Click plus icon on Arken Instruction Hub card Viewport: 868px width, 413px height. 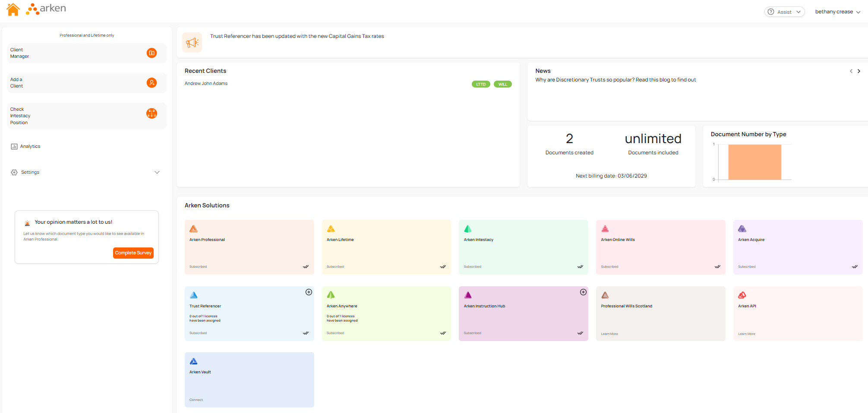pos(583,292)
